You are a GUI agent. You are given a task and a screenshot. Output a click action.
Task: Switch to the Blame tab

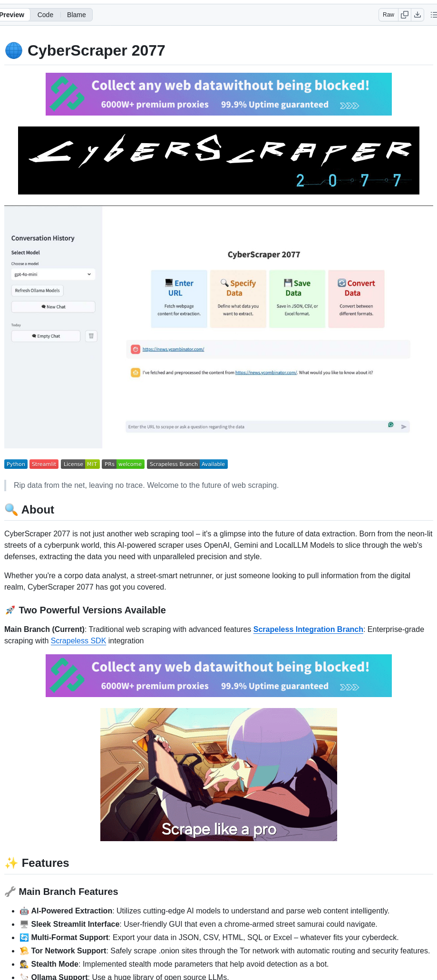[76, 15]
